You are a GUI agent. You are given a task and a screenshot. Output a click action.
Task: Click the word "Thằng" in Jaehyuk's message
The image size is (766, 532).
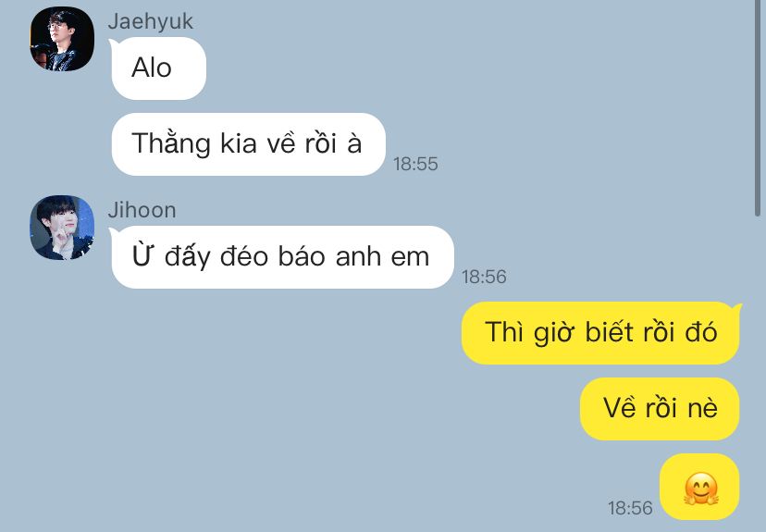point(171,144)
